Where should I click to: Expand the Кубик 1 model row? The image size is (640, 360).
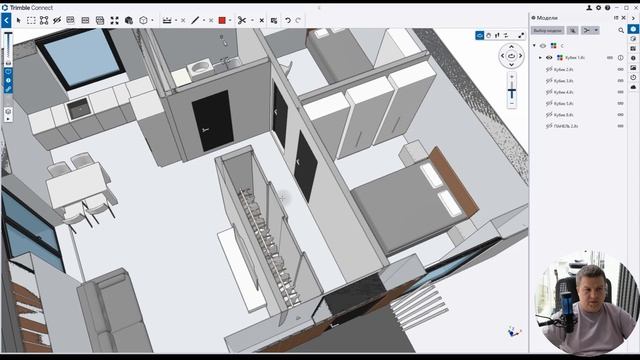[540, 58]
